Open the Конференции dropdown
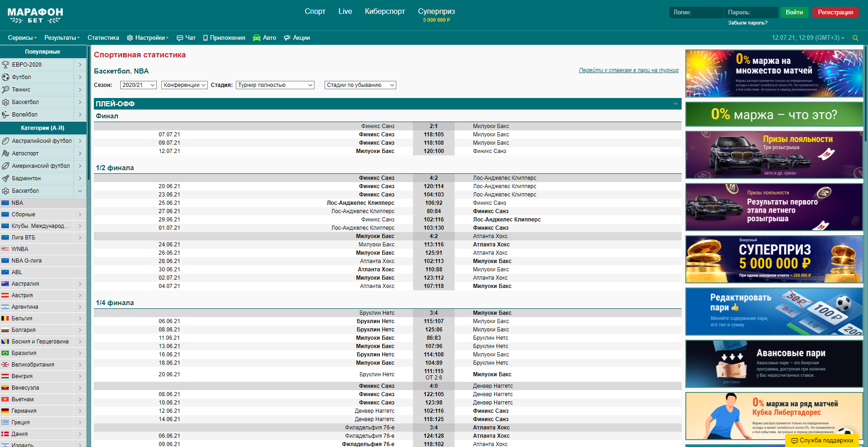Screen dimensions: 868x447 pyautogui.click(x=184, y=85)
